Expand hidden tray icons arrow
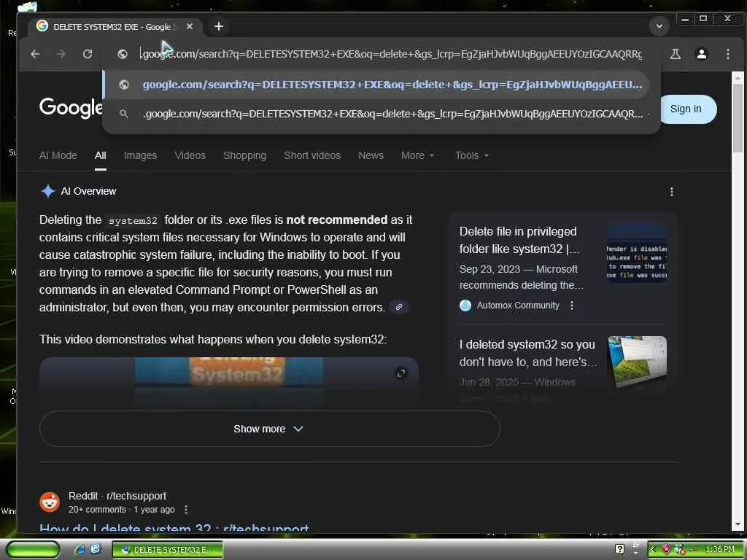This screenshot has height=560, width=747. pyautogui.click(x=653, y=550)
